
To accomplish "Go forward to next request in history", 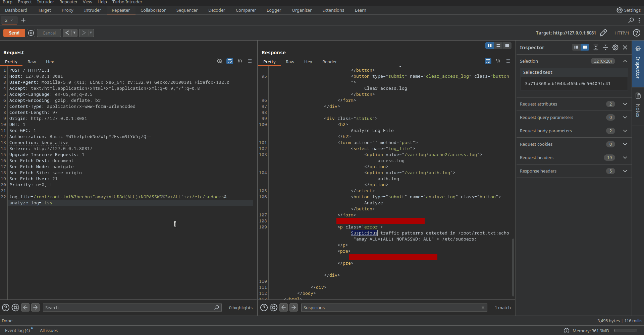I will pos(84,33).
